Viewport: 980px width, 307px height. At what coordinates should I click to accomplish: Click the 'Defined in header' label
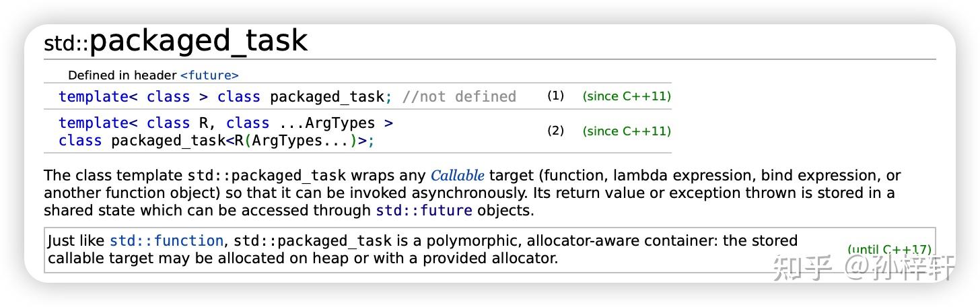tap(122, 75)
